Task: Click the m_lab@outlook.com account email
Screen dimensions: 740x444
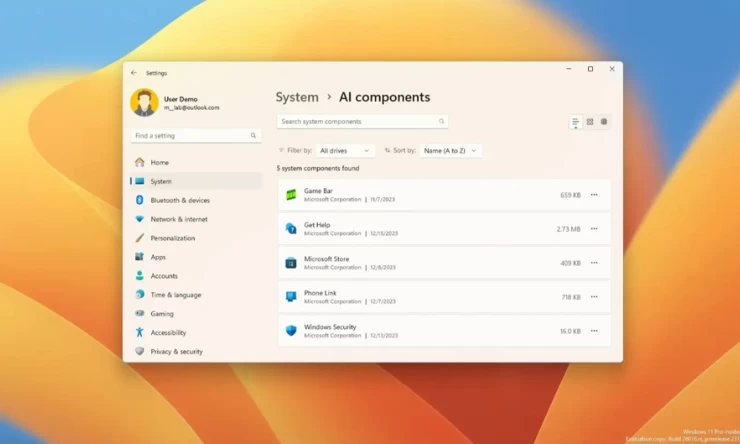Action: pos(192,108)
